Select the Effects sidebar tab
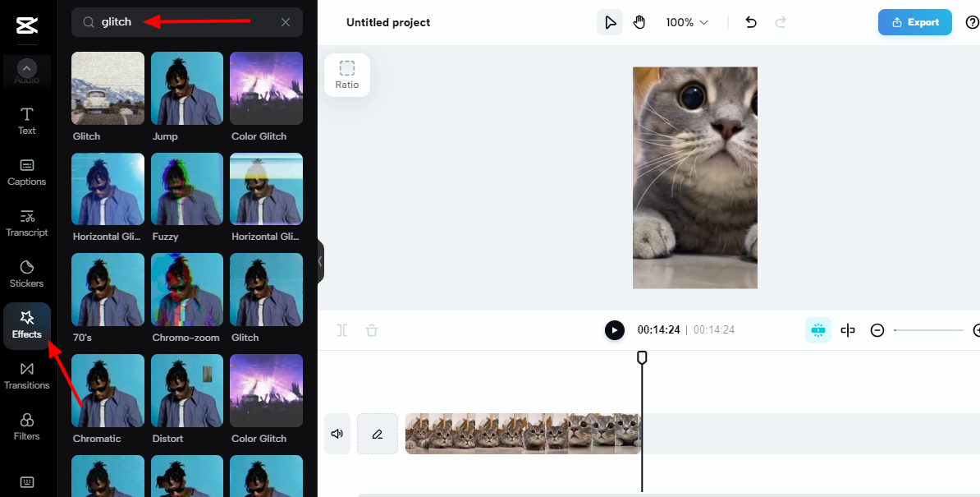The width and height of the screenshot is (980, 497). (27, 325)
